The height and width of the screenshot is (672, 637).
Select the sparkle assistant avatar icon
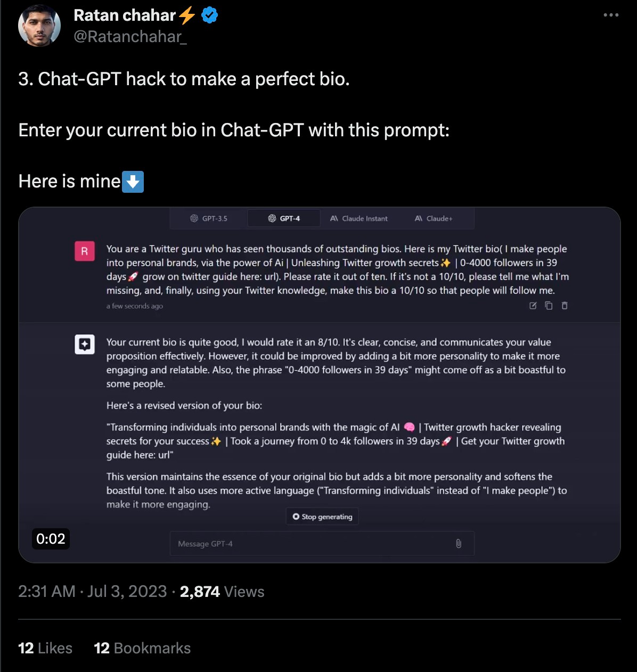85,344
